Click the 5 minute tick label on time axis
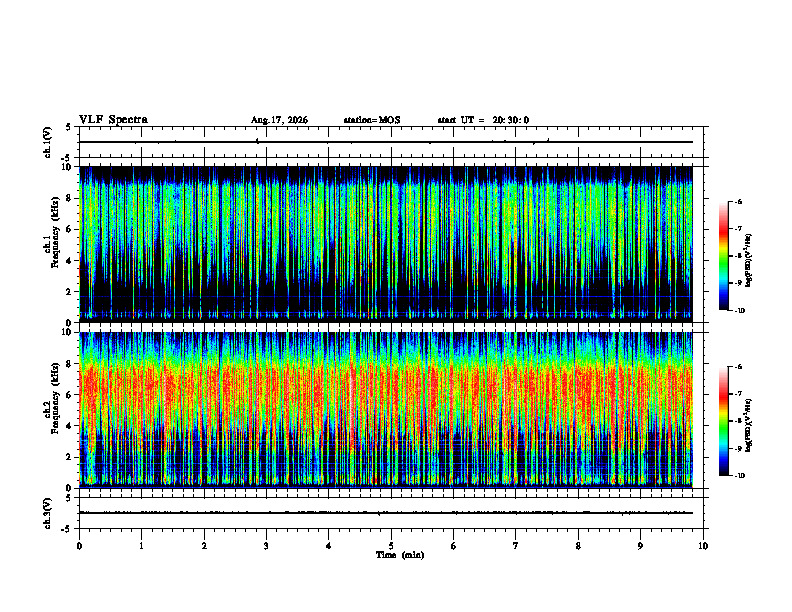 pos(391,546)
